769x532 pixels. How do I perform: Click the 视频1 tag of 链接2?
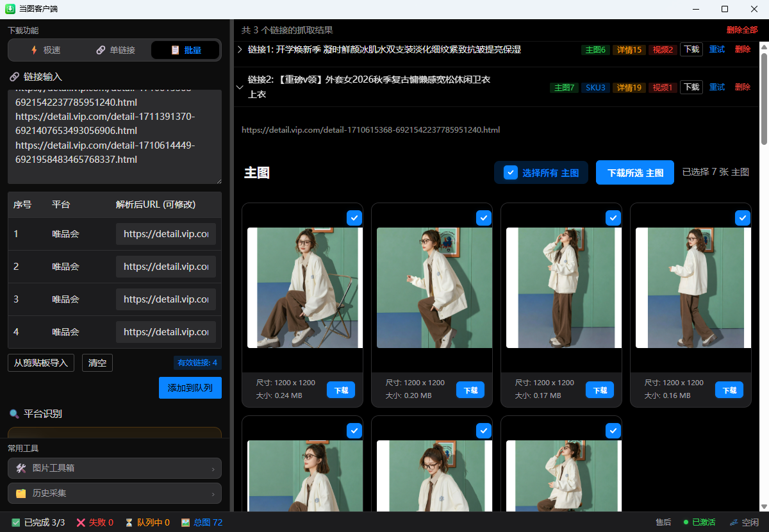tap(663, 88)
